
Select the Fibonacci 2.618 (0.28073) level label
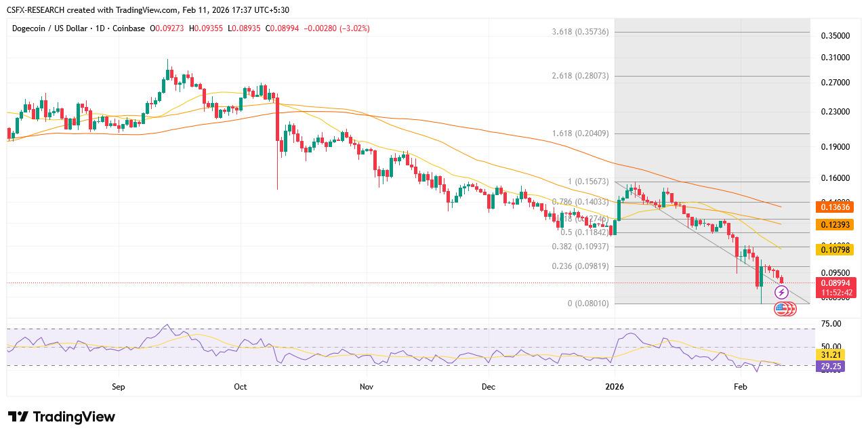click(580, 76)
